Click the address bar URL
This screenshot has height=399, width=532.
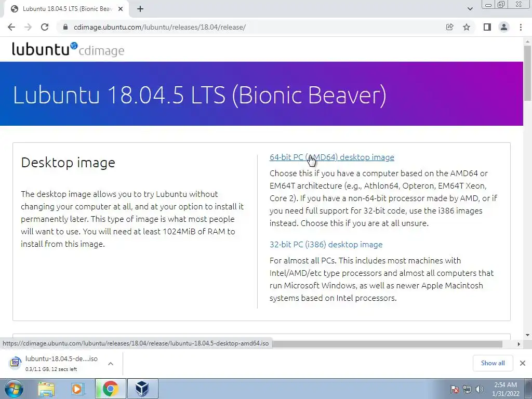[x=159, y=27]
